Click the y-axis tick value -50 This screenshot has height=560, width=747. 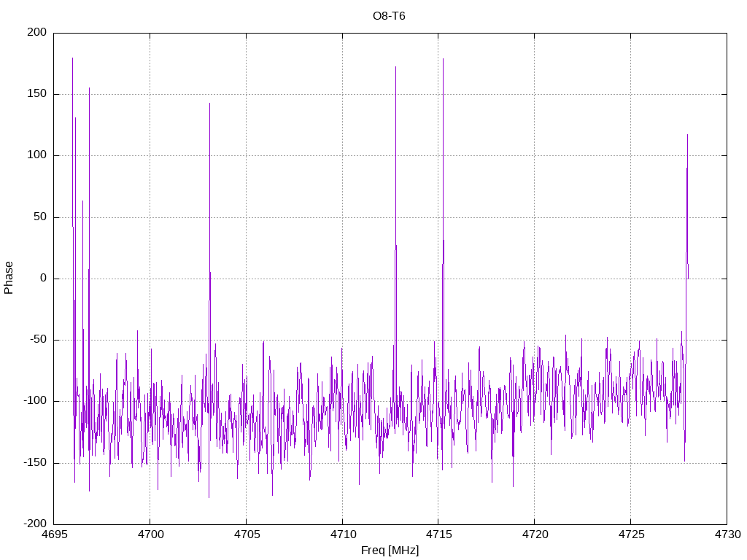[x=39, y=340]
